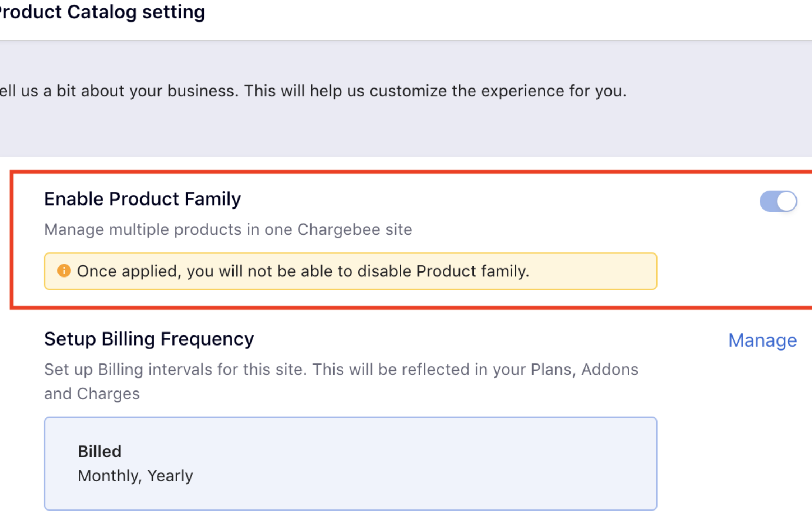This screenshot has height=517, width=812.
Task: Click the word 'Yearly' in the Billed box
Action: pyautogui.click(x=170, y=476)
